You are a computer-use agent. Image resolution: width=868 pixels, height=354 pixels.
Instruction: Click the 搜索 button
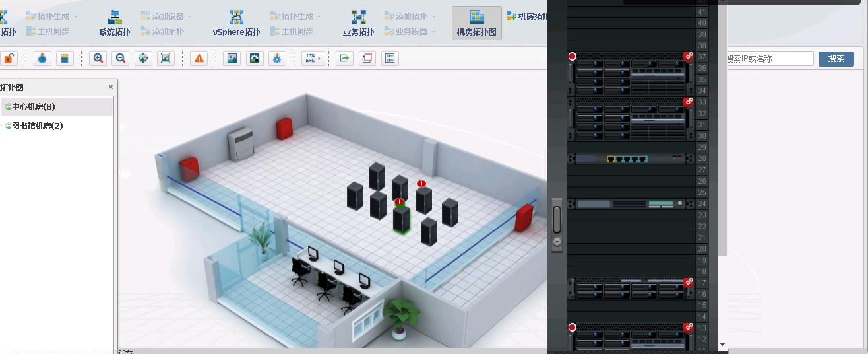point(836,59)
